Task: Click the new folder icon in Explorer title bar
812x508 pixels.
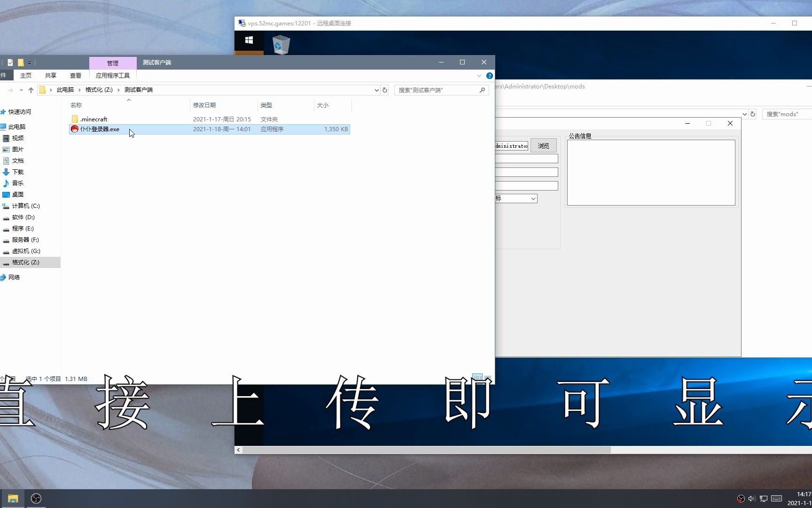Action: point(21,63)
